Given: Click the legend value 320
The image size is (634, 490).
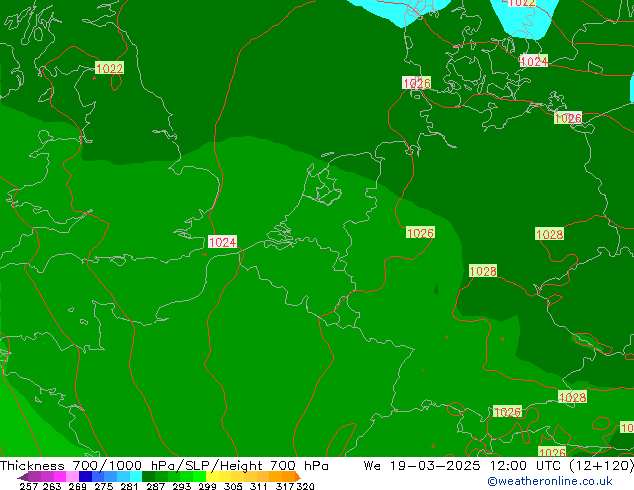Looking at the screenshot, I should [305, 486].
